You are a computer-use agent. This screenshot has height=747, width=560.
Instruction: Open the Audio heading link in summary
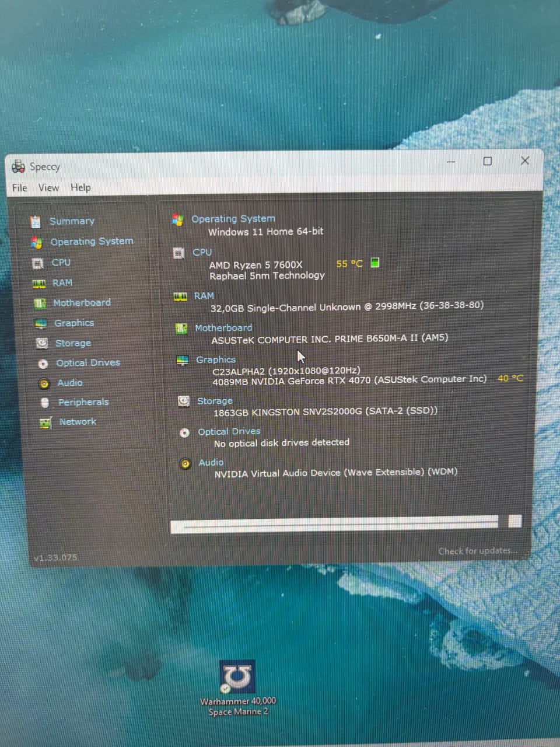211,463
